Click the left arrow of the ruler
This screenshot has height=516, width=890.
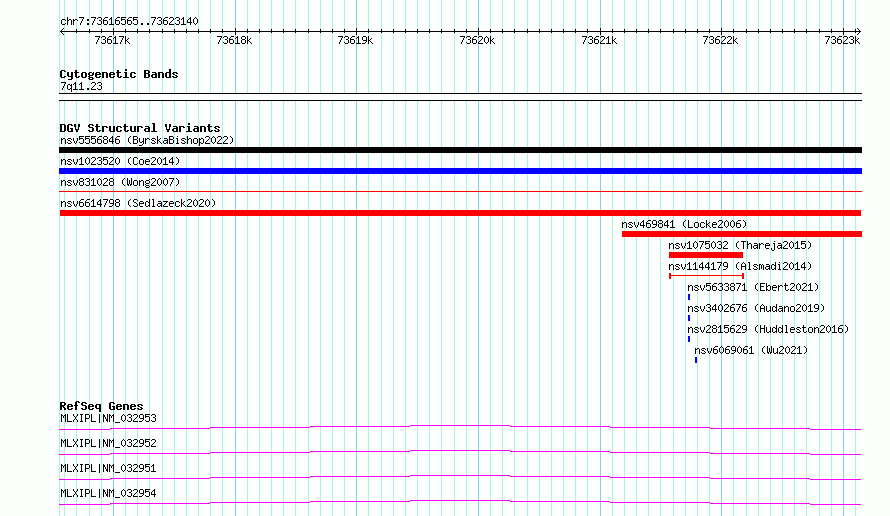62,31
